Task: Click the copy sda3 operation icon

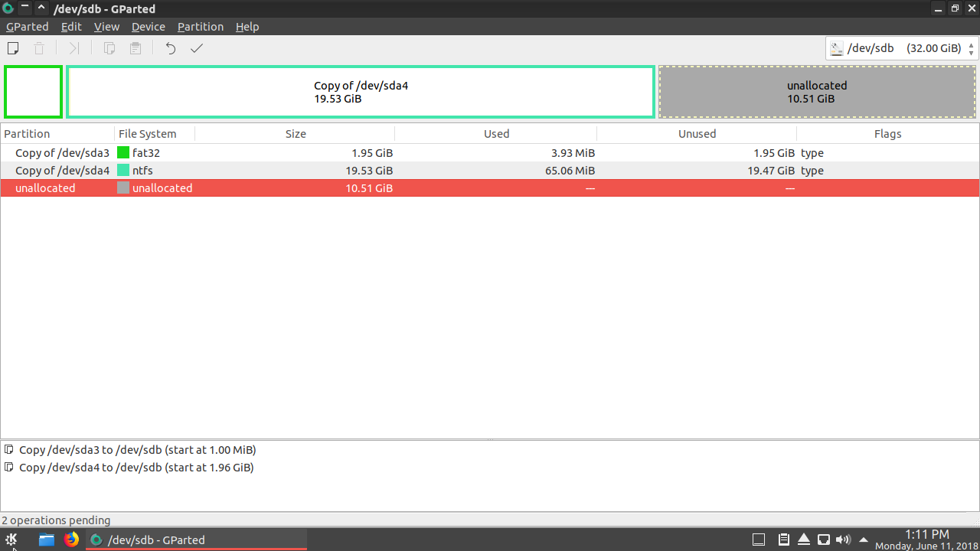Action: tap(9, 450)
